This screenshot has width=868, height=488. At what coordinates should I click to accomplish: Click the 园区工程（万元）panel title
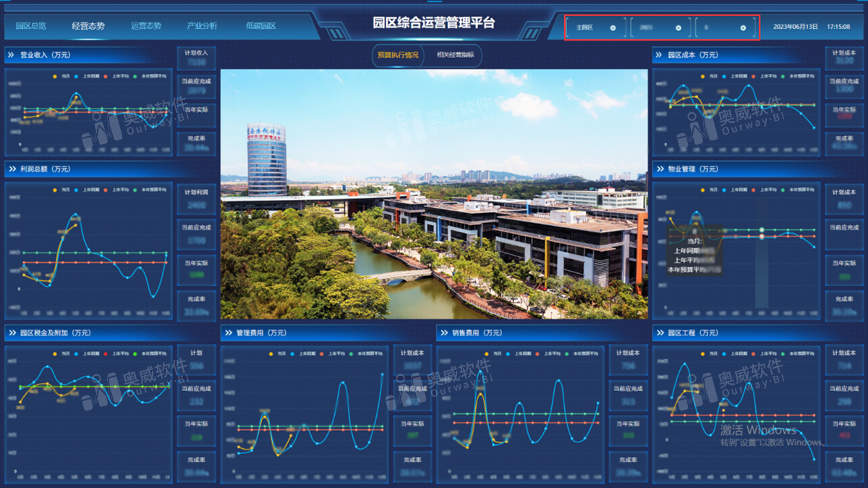pyautogui.click(x=693, y=333)
